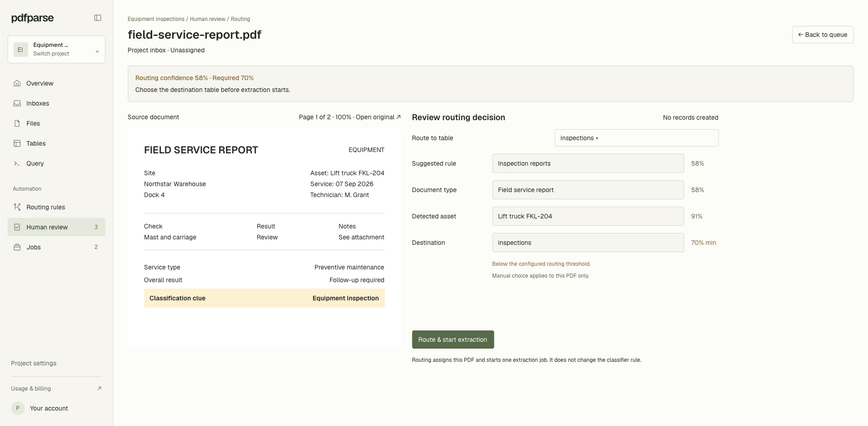Open Your account

click(49, 408)
